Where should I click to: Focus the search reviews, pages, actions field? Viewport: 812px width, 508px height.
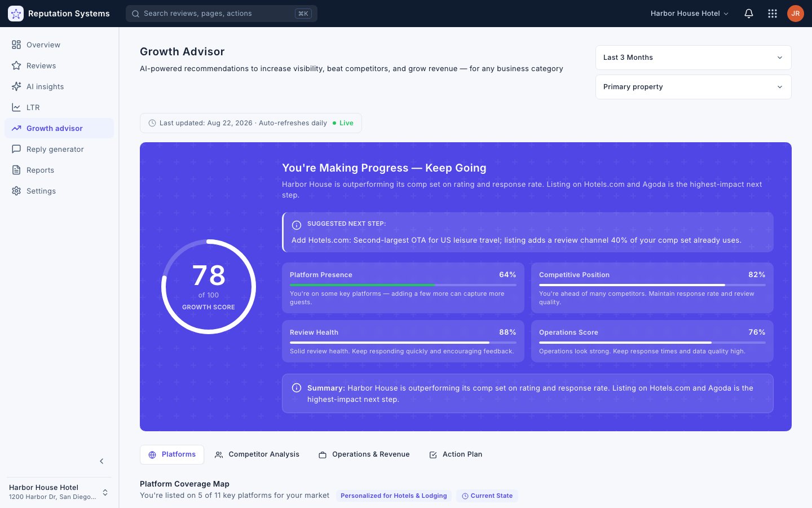coord(222,14)
